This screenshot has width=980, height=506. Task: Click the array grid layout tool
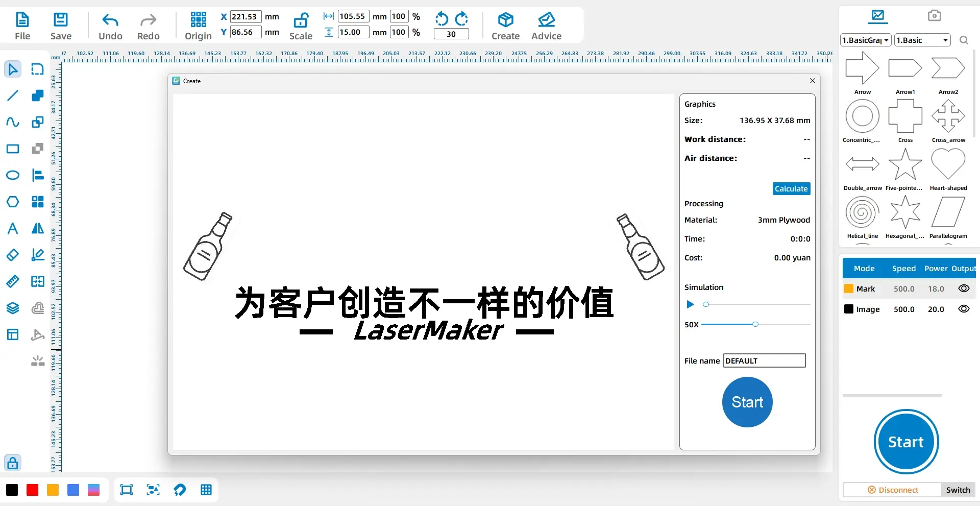(x=38, y=202)
